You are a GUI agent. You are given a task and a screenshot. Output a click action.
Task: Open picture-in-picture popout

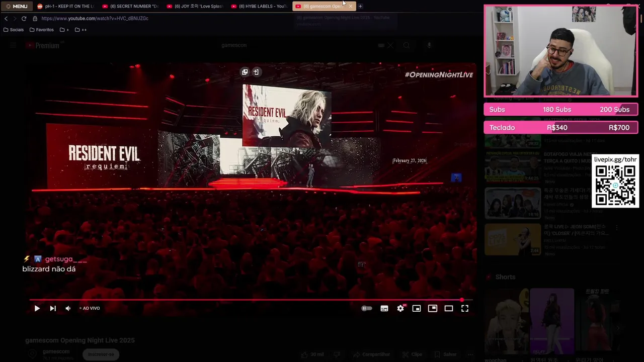[433, 308]
